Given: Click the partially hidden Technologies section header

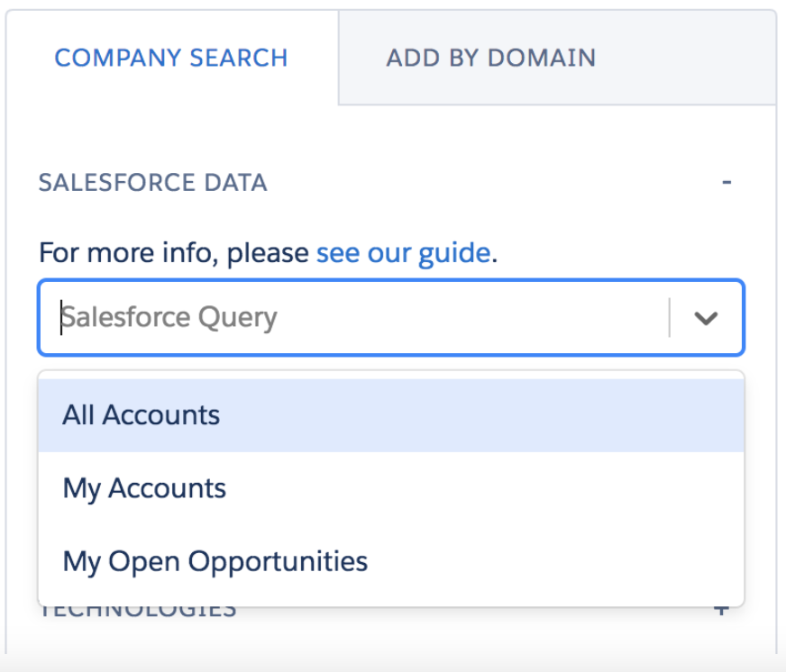Looking at the screenshot, I should (x=138, y=612).
